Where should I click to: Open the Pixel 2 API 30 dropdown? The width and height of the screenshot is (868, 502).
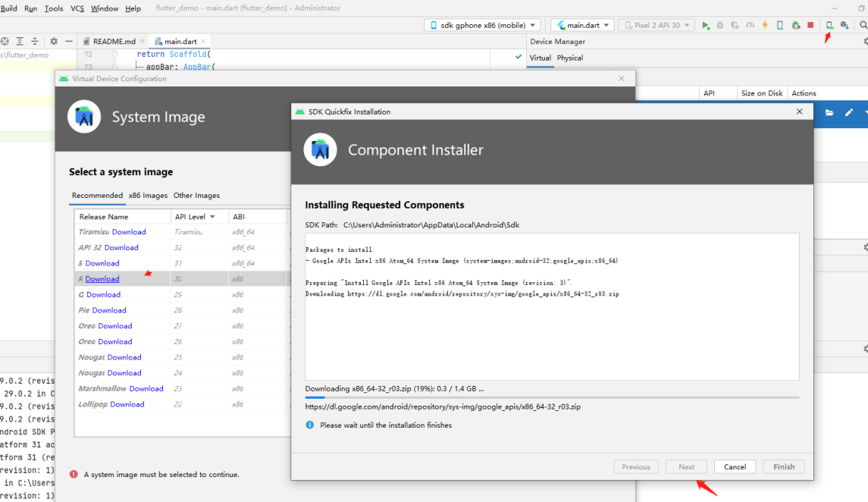point(656,26)
